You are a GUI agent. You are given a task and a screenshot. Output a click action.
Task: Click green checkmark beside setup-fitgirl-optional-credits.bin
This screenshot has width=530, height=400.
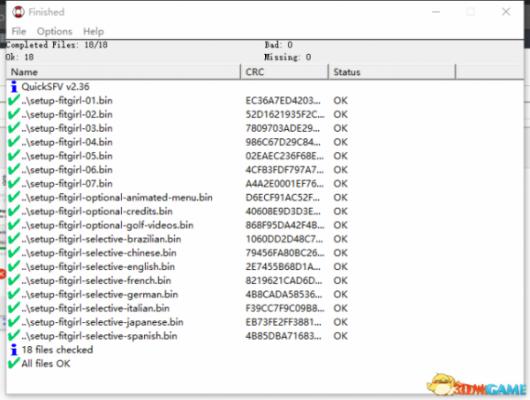14,211
